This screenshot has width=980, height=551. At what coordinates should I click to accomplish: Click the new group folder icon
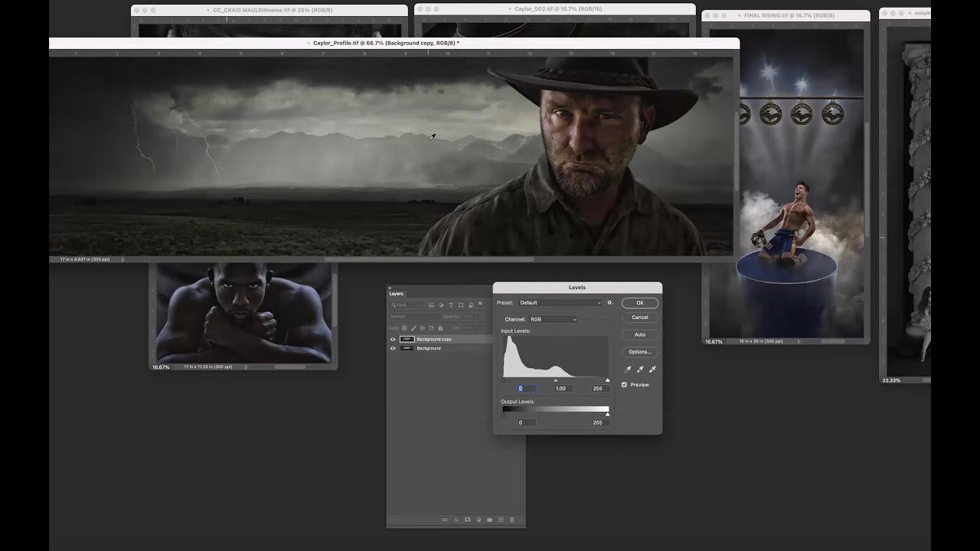click(x=489, y=520)
